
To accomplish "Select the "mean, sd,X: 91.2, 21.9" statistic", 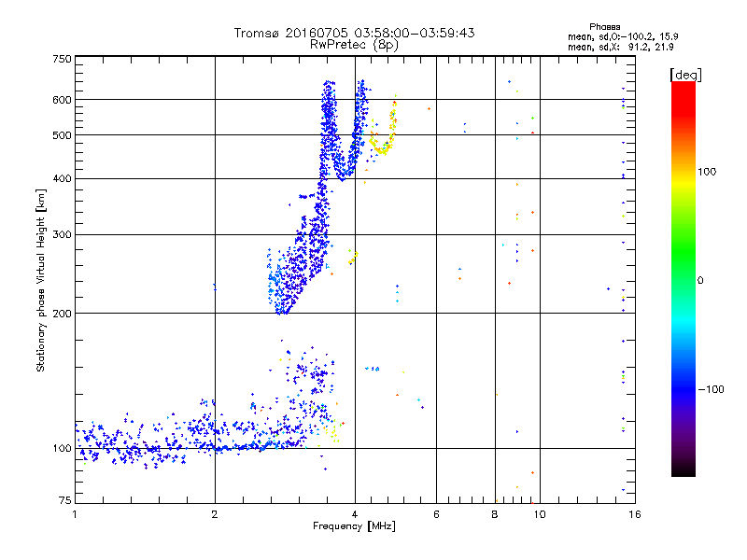I will point(621,48).
